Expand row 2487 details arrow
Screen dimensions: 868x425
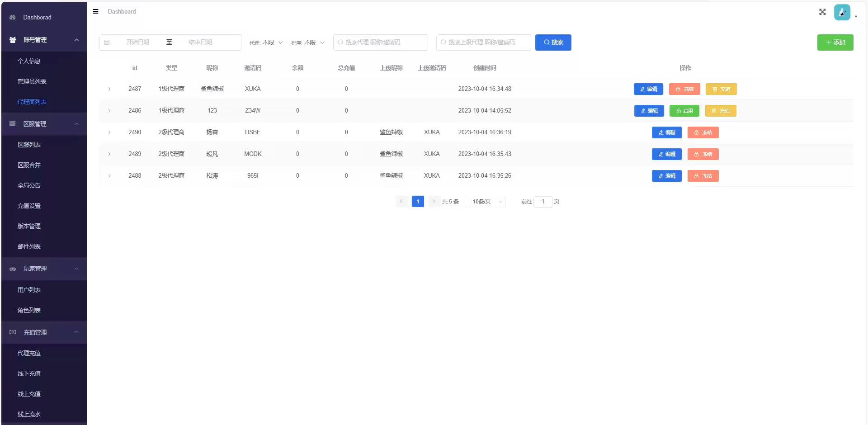coord(109,89)
